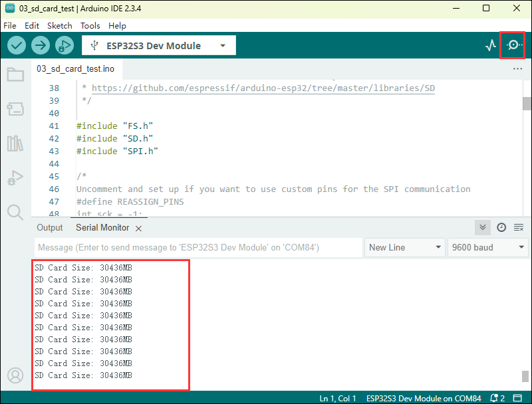Click the #include "SPI.h" line

(117, 151)
